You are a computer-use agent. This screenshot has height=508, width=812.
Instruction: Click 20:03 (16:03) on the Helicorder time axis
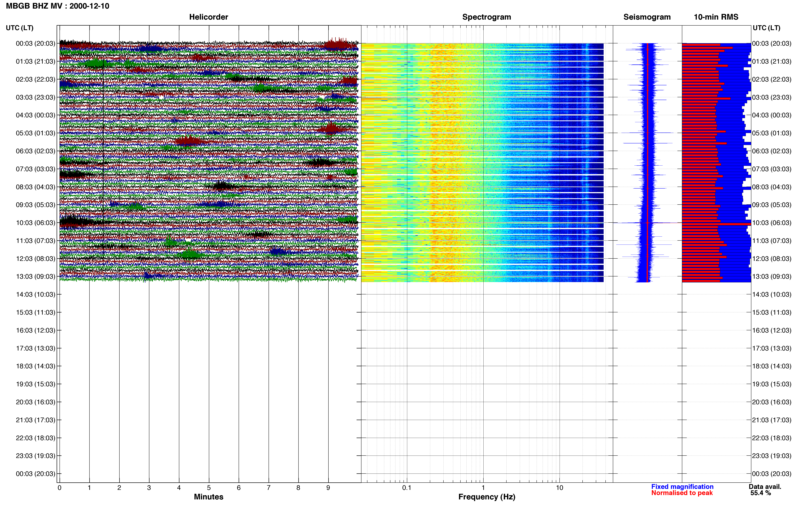(x=36, y=402)
